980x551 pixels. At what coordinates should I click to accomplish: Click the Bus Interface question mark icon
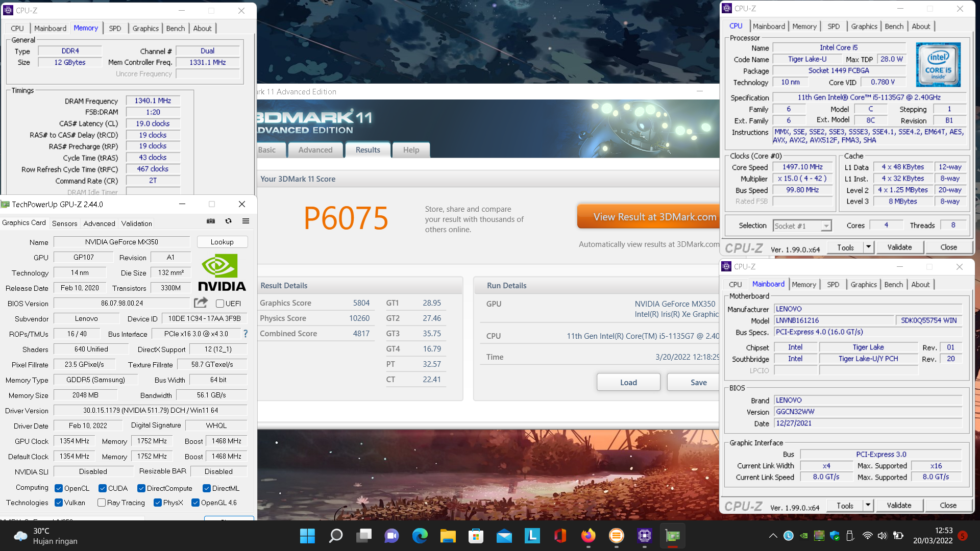(246, 334)
